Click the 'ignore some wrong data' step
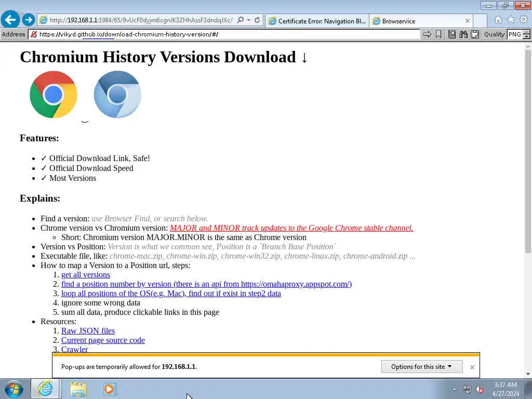The image size is (532, 399). tap(101, 303)
